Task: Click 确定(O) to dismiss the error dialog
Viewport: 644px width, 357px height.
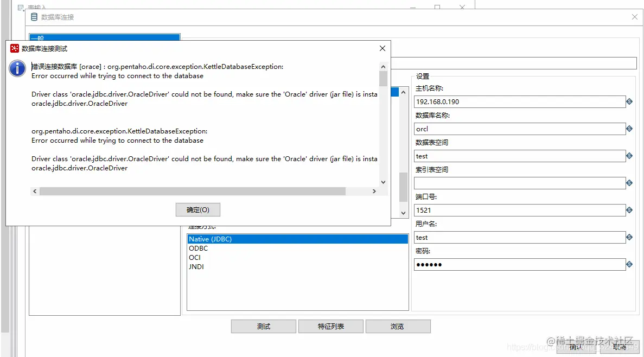Action: tap(198, 209)
